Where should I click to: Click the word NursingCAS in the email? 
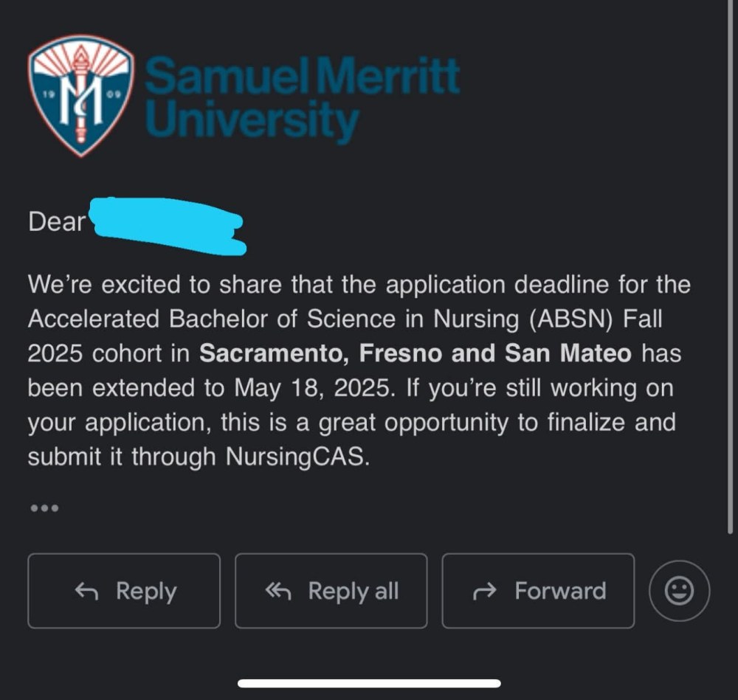pos(297,457)
